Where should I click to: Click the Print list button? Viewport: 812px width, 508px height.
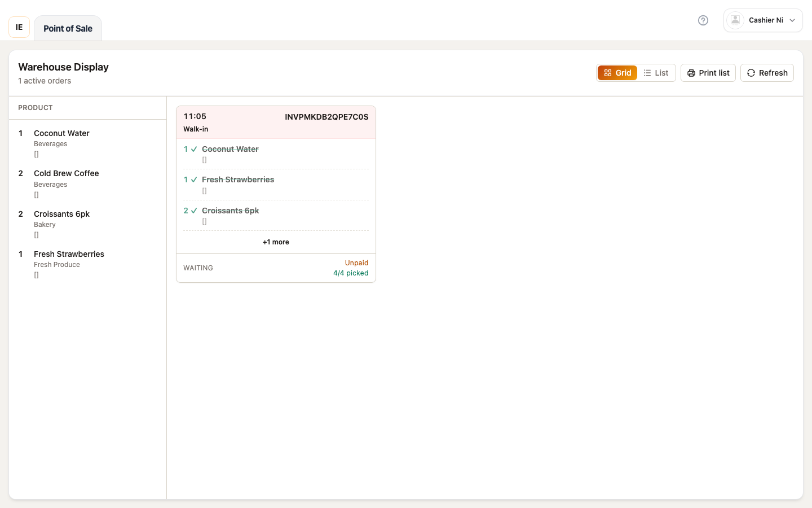708,73
